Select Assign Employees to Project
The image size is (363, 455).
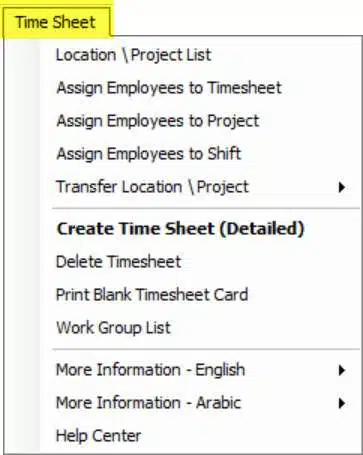[x=158, y=121]
